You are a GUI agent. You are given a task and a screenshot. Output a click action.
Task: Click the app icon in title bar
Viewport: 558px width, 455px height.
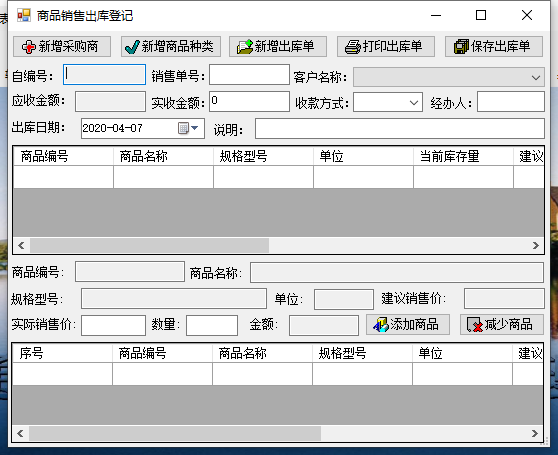click(24, 15)
